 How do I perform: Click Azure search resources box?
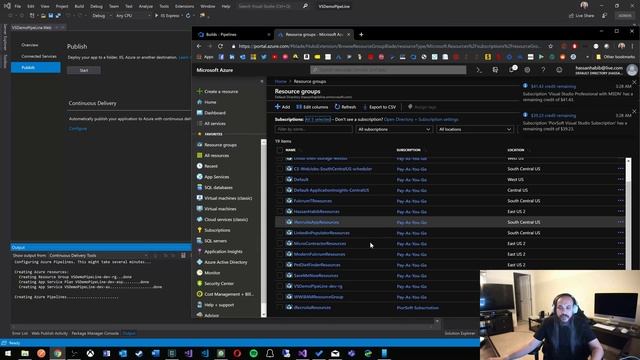pos(388,70)
